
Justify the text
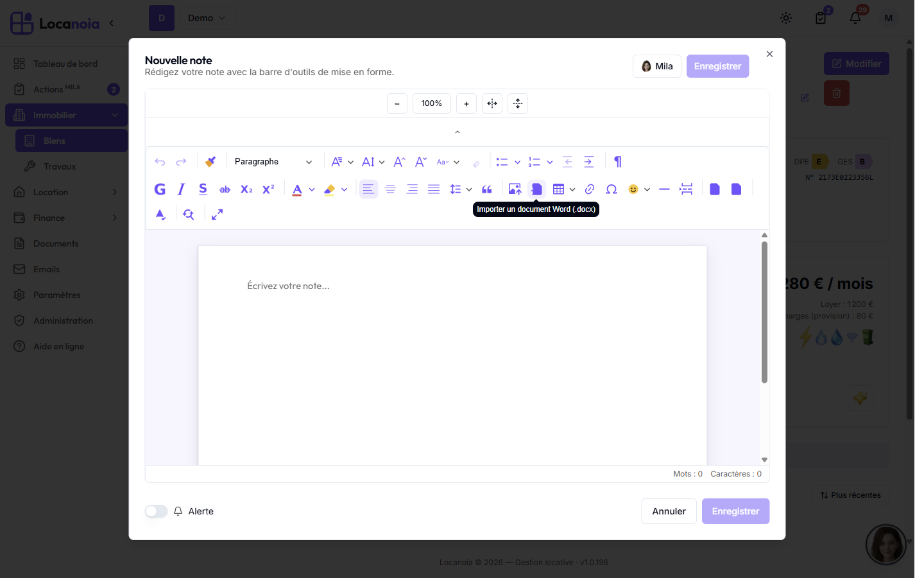tap(434, 189)
